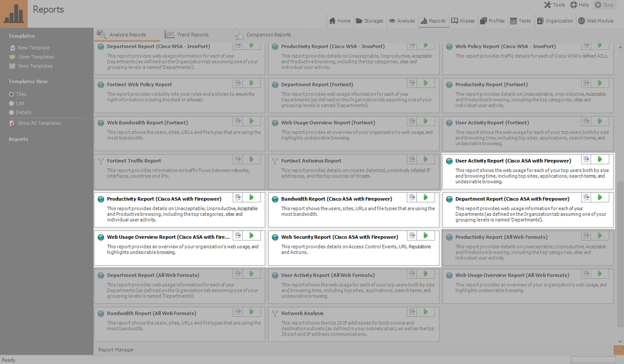
Task: Select the Network Analysis tile title
Action: [x=302, y=313]
